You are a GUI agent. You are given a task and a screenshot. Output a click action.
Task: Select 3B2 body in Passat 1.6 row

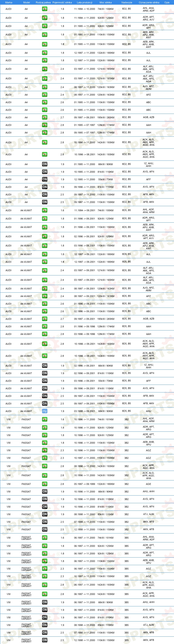(x=127, y=420)
